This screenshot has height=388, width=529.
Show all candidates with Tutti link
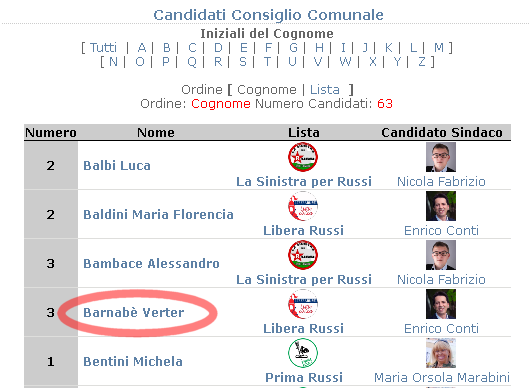[x=103, y=48]
